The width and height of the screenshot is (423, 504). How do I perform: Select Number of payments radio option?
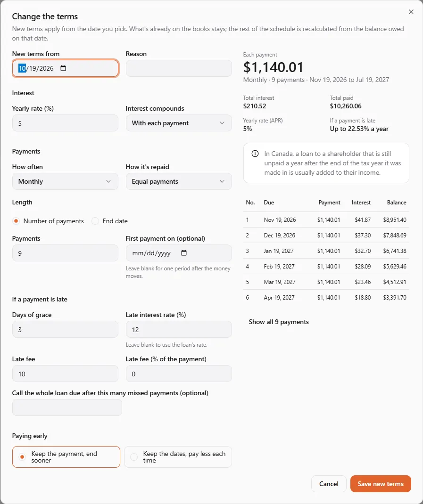click(x=16, y=221)
